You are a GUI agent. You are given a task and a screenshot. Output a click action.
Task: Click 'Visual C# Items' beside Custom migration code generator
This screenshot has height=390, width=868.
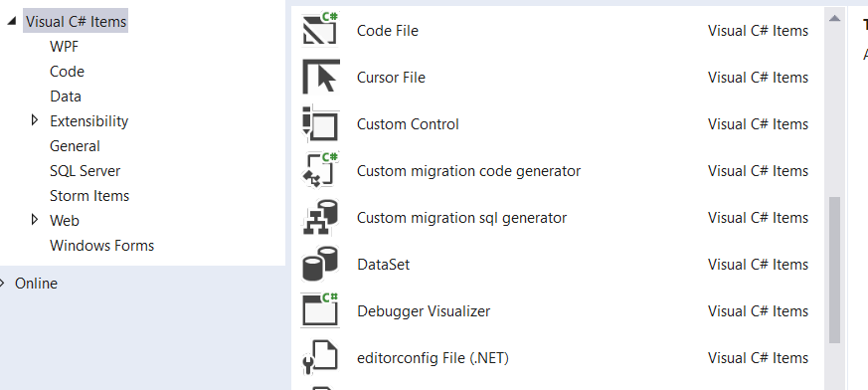(758, 171)
